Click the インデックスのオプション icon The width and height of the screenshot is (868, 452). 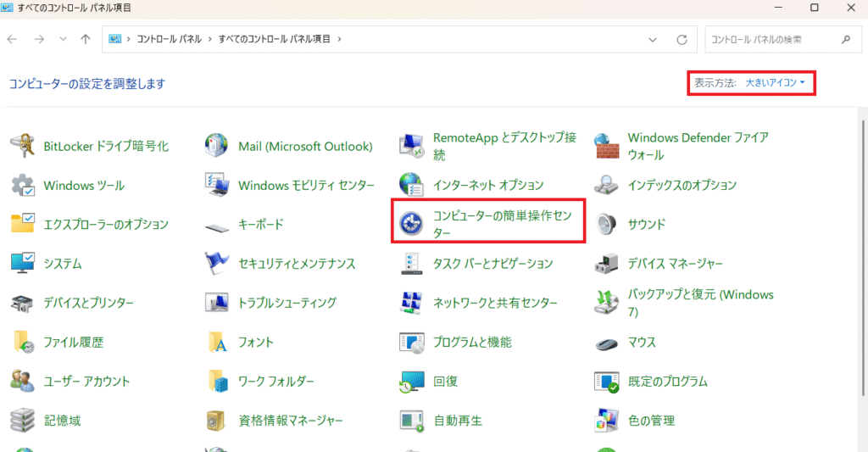(606, 185)
